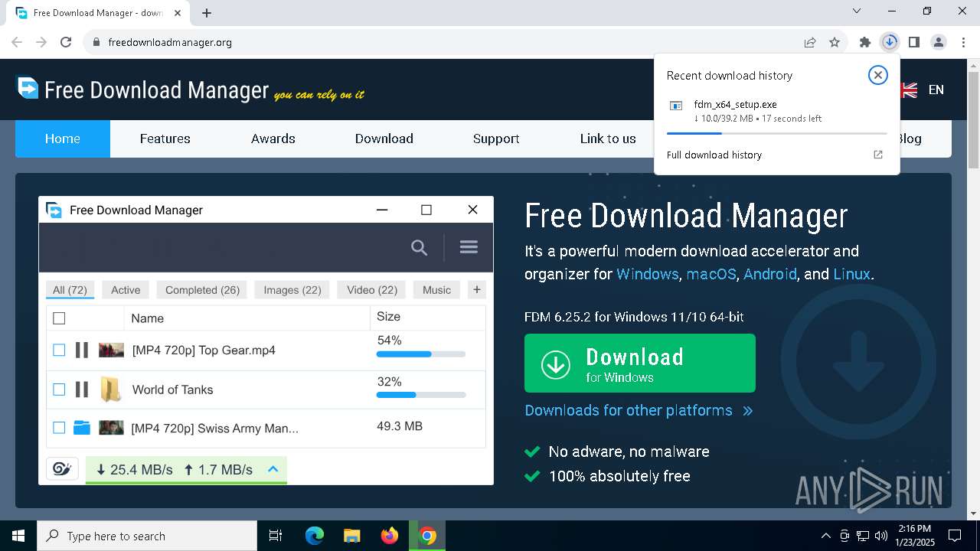Select the All (72) tab
Viewport: 980px width, 551px height.
click(70, 290)
